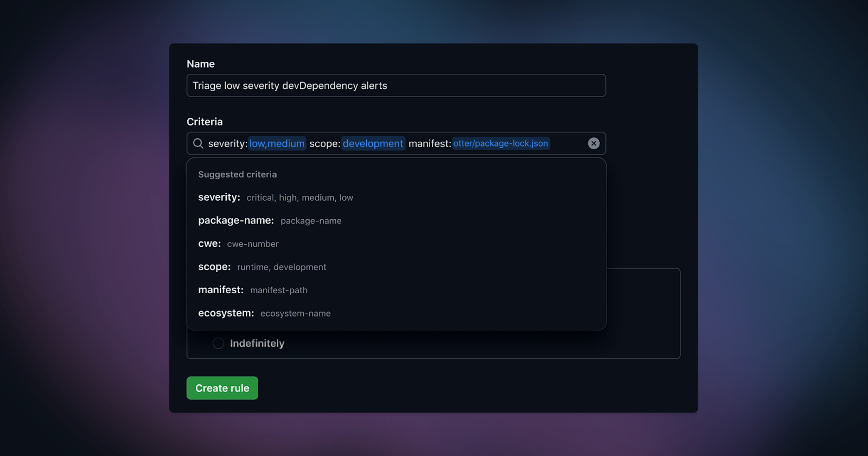
Task: Select the Indefinitely radio button
Action: tap(219, 343)
